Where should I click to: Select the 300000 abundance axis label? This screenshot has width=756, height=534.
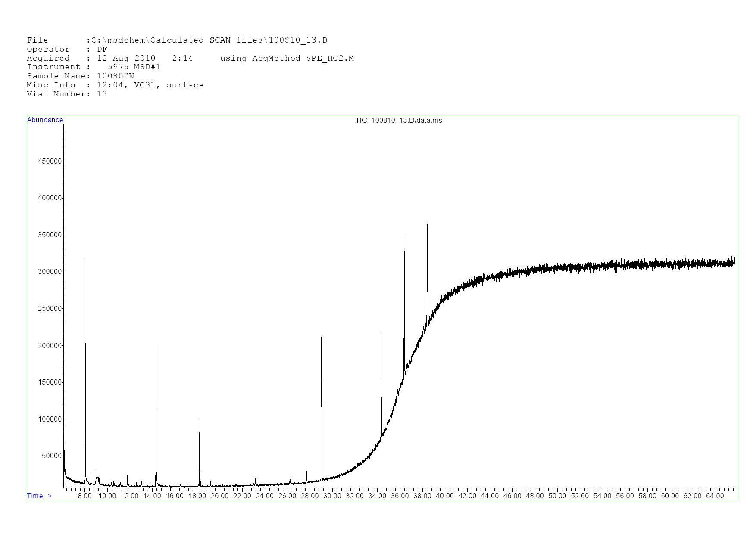tap(50, 272)
